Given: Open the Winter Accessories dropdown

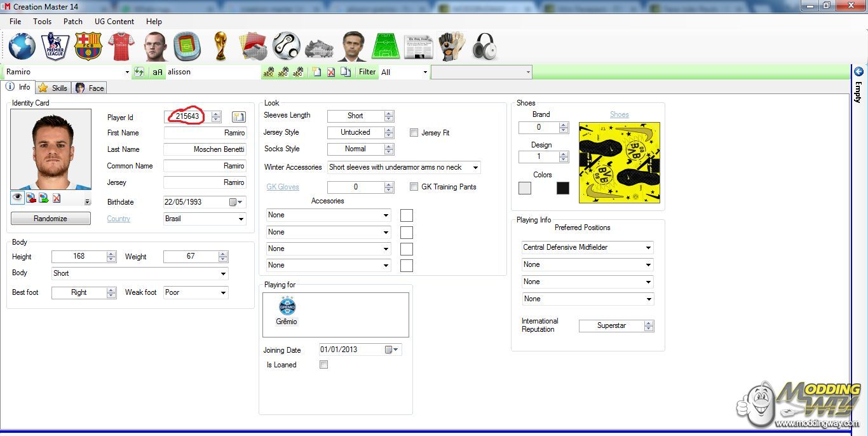Looking at the screenshot, I should coord(475,167).
